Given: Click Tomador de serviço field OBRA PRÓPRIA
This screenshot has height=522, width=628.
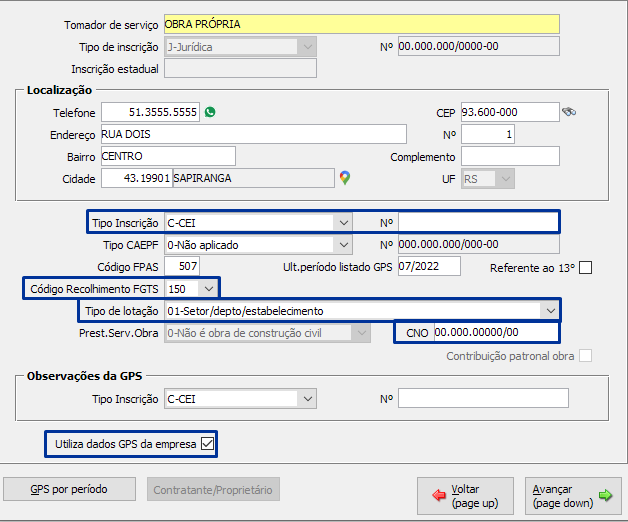Looking at the screenshot, I should pos(362,24).
